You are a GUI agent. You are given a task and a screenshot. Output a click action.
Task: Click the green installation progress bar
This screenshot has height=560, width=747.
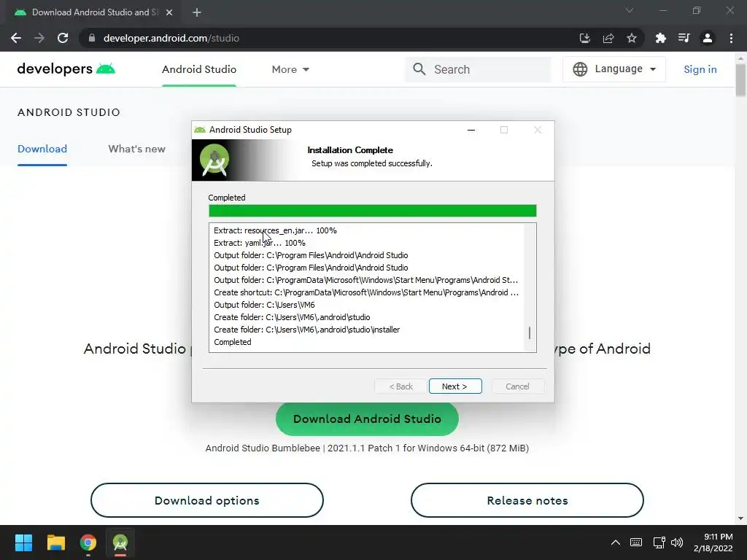pyautogui.click(x=373, y=211)
